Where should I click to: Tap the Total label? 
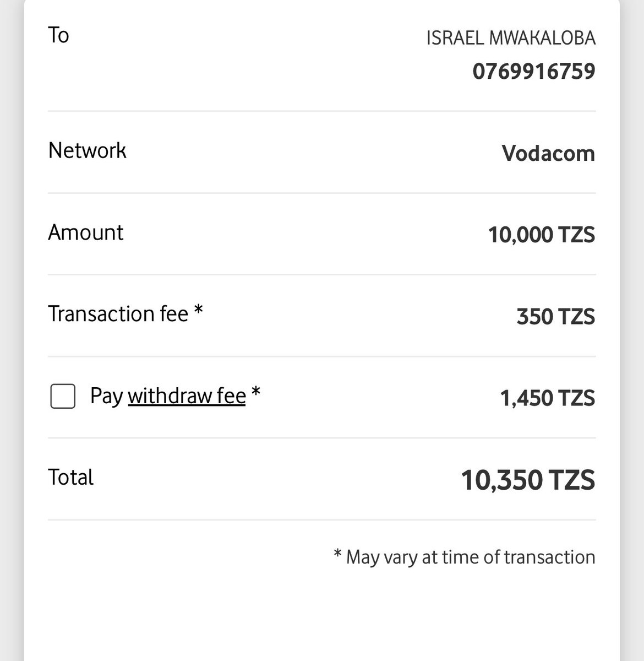pos(71,477)
